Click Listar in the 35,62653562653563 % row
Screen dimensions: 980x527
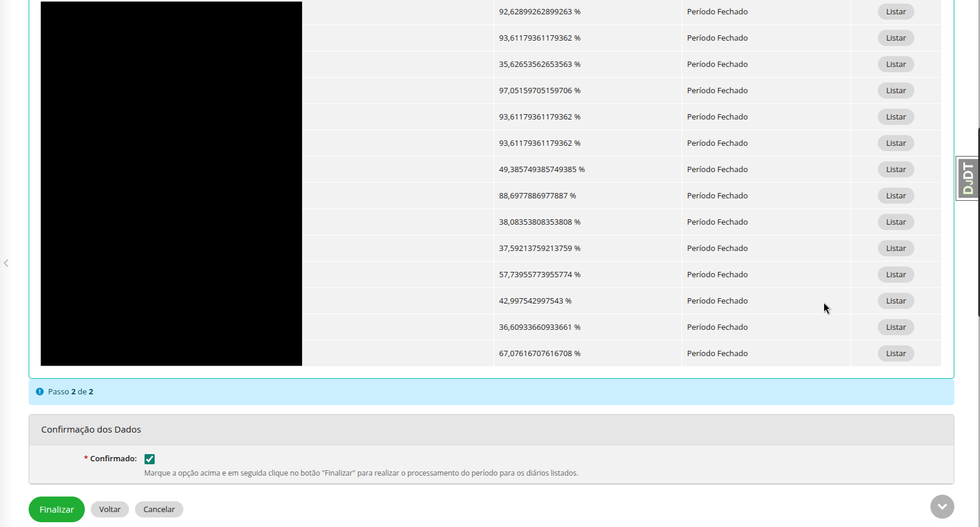coord(896,65)
